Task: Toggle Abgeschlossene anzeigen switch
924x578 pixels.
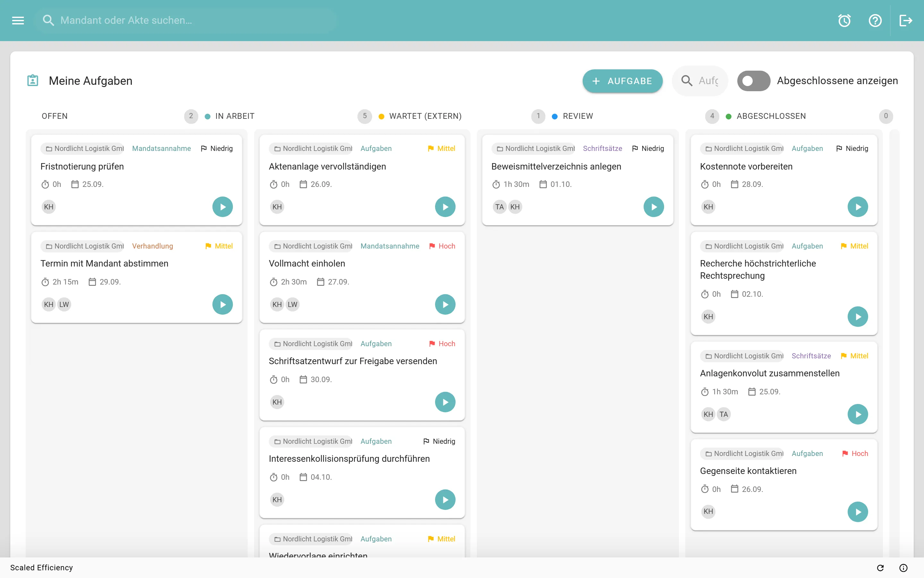Action: (753, 81)
